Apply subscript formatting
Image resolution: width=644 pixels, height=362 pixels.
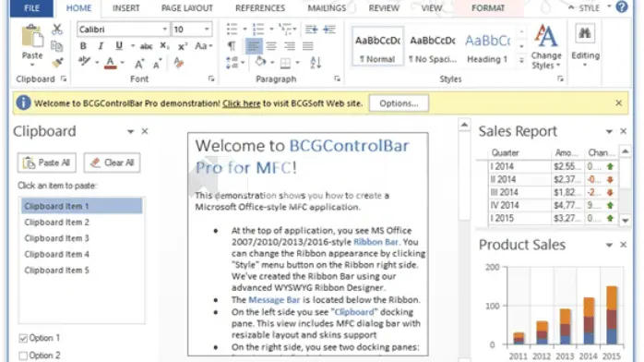(164, 46)
